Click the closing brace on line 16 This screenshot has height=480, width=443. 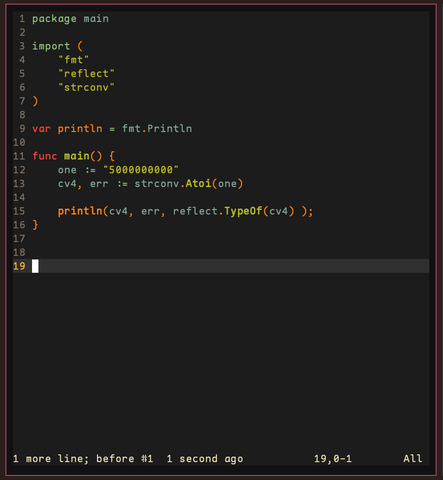(35, 225)
